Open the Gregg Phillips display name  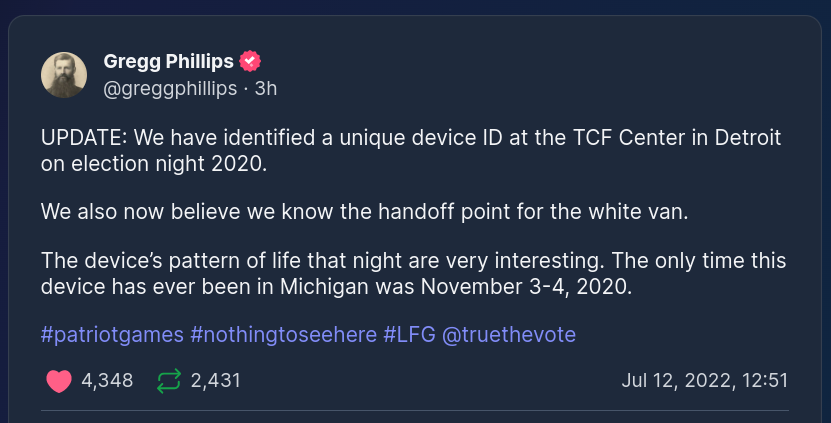pyautogui.click(x=167, y=60)
